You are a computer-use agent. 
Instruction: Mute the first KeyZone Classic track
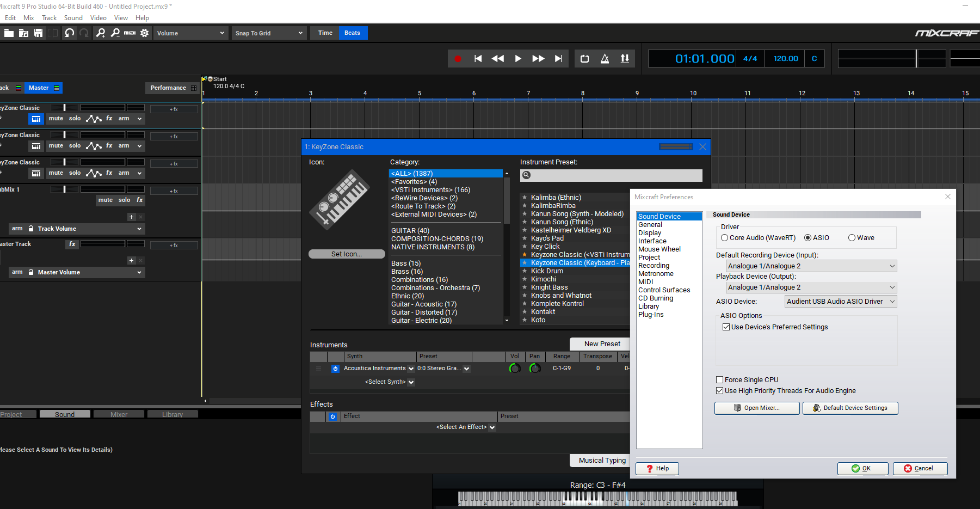tap(56, 119)
